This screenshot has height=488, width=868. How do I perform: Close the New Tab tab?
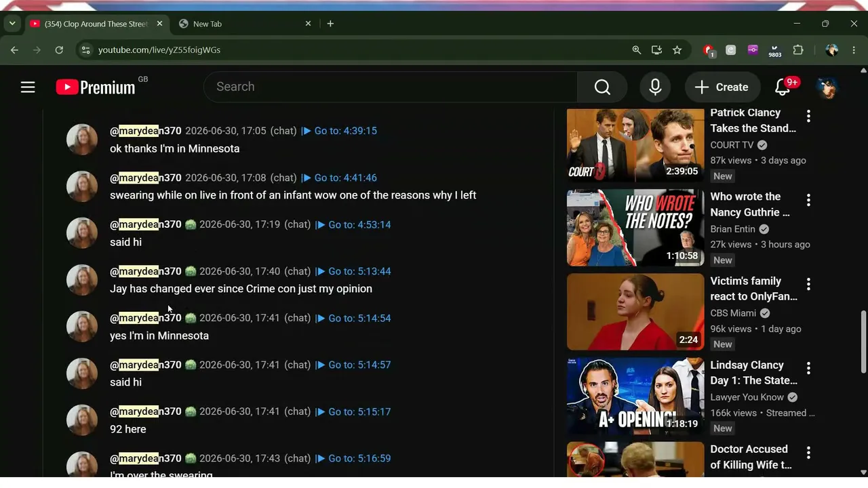coord(308,24)
